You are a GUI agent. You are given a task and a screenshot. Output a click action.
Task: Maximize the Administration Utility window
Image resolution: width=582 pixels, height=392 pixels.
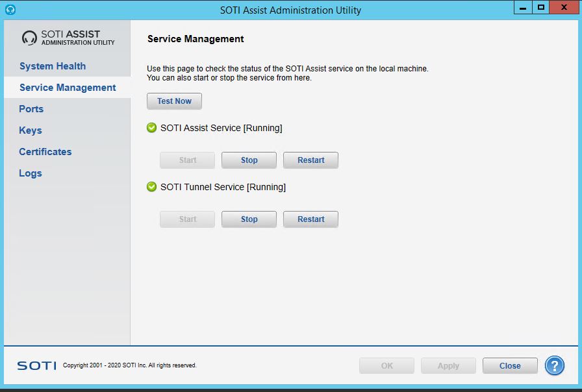tap(541, 7)
